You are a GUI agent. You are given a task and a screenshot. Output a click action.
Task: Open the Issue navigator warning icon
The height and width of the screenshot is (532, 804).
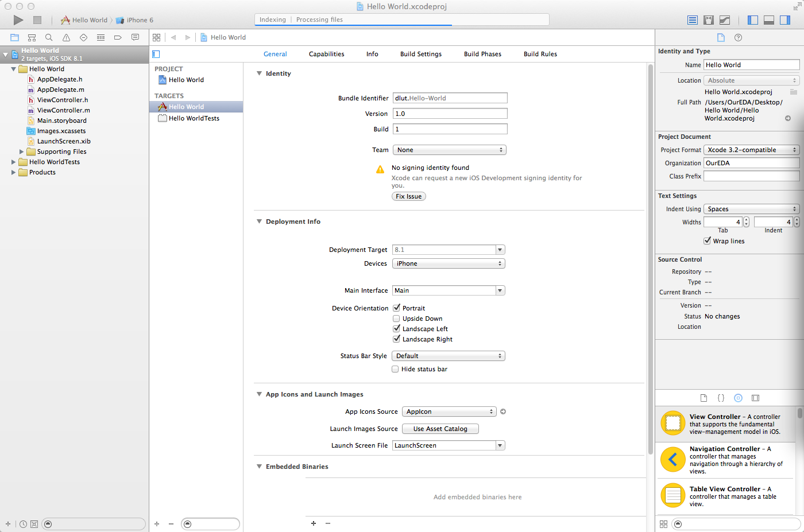point(66,37)
